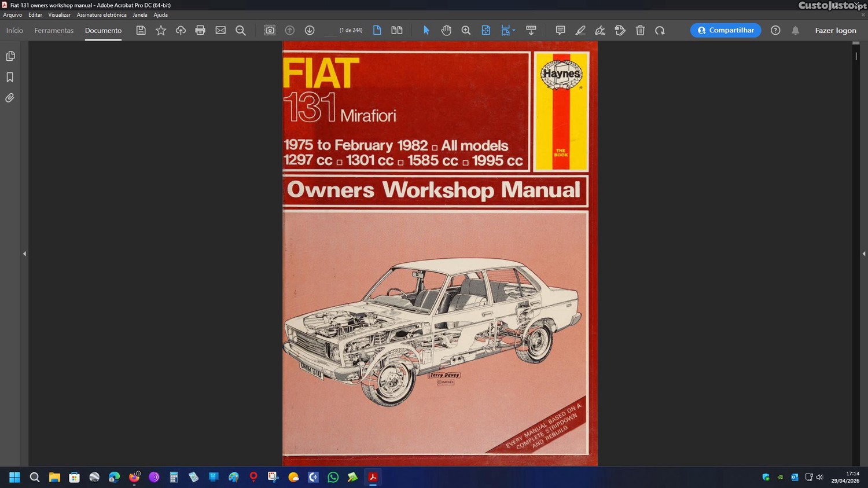Star this document as a favorite
The image size is (868, 488).
161,31
